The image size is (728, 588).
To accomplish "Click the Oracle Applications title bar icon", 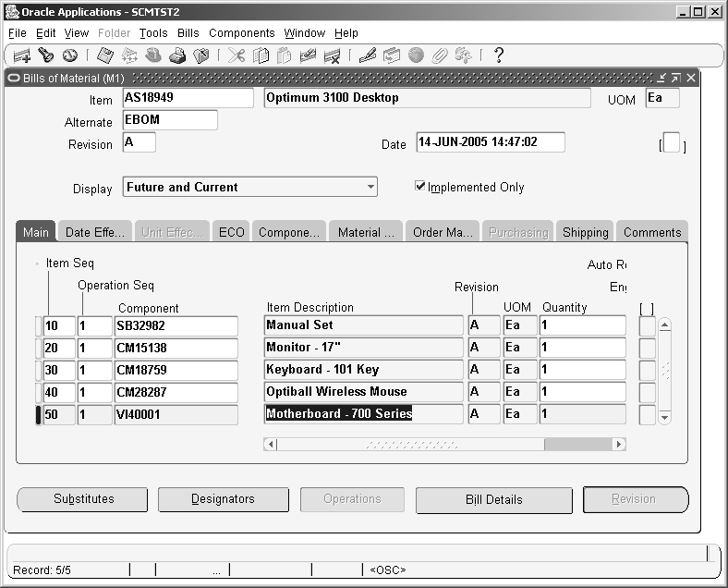I will click(13, 12).
